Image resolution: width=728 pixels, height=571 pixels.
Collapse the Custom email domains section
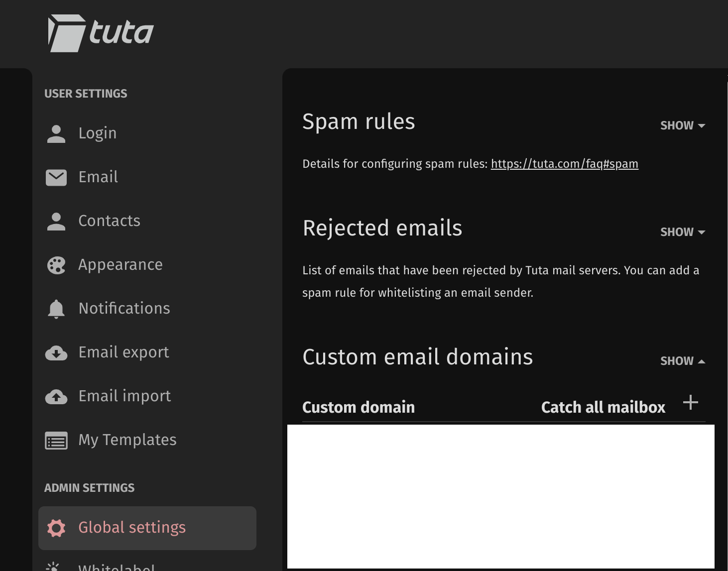(x=682, y=361)
